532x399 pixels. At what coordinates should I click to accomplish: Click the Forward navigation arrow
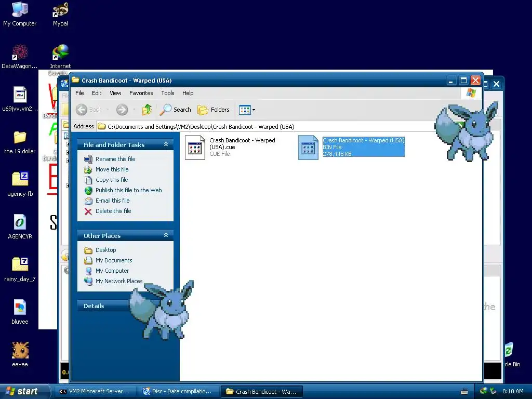coord(122,110)
